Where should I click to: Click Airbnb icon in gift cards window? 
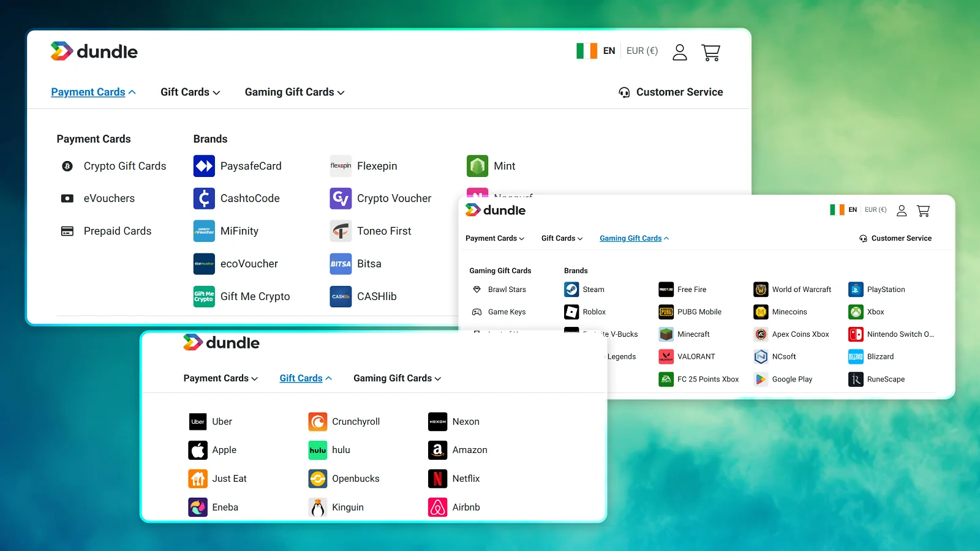click(x=437, y=507)
